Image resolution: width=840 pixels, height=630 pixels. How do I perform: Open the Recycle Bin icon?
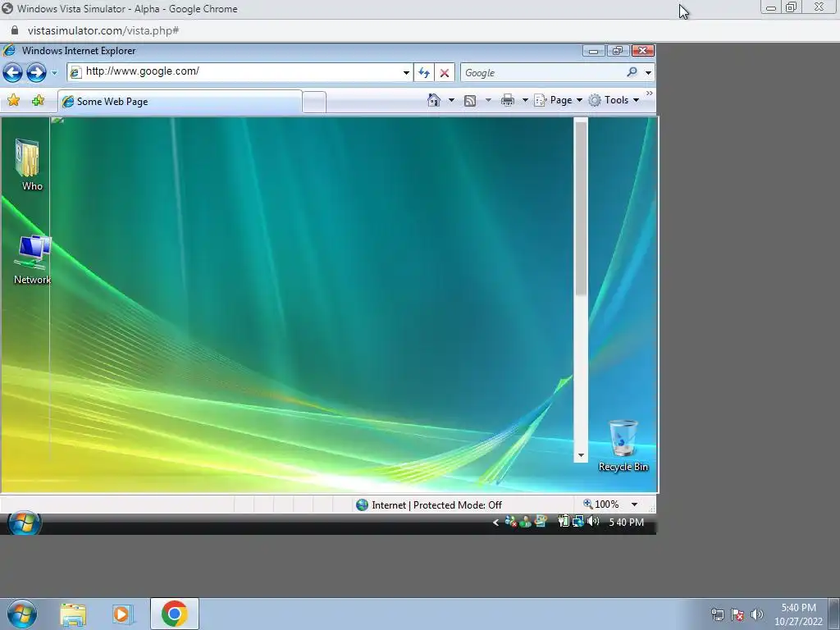pyautogui.click(x=623, y=445)
